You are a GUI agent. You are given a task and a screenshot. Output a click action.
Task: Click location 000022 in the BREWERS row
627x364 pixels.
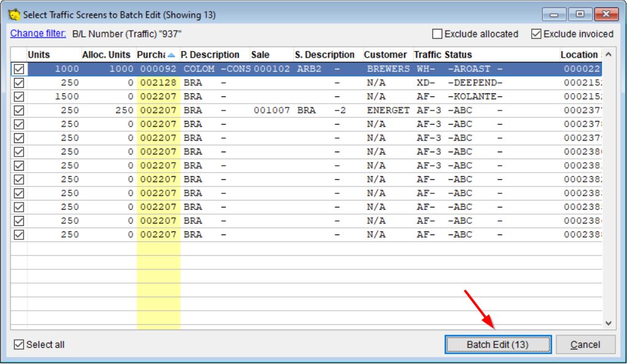(582, 69)
